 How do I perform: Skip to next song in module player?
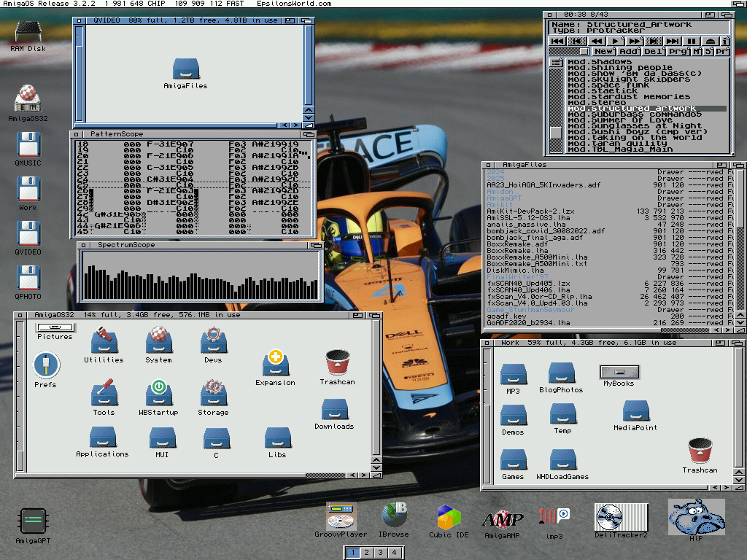point(672,42)
